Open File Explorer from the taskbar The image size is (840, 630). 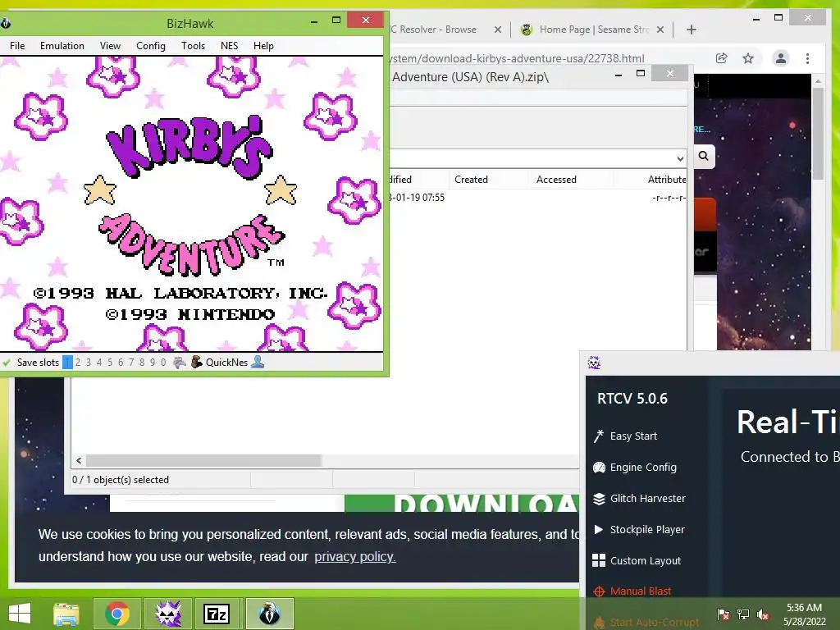(x=66, y=614)
